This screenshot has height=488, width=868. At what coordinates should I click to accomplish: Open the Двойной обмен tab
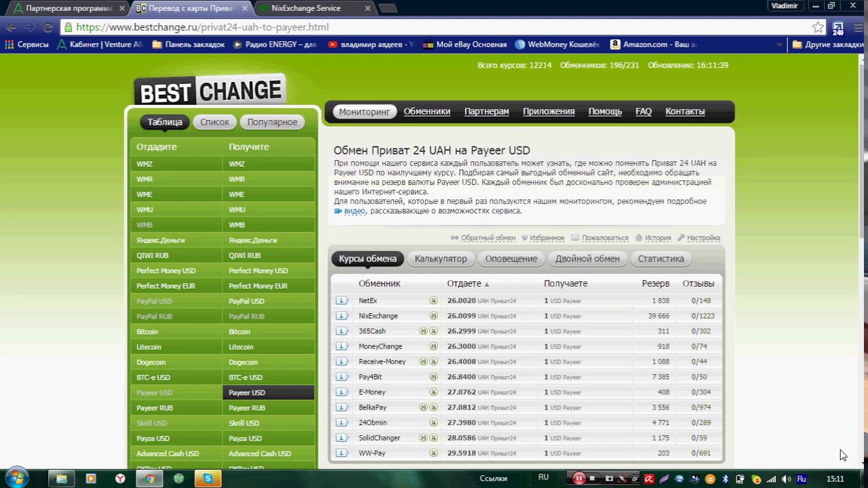pos(587,259)
